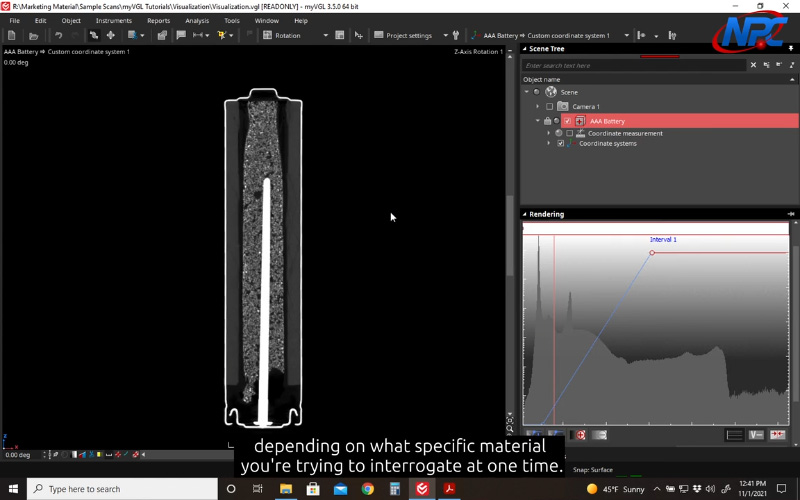800x500 pixels.
Task: Click the clipping object icon in the toolbar
Action: [x=132, y=35]
